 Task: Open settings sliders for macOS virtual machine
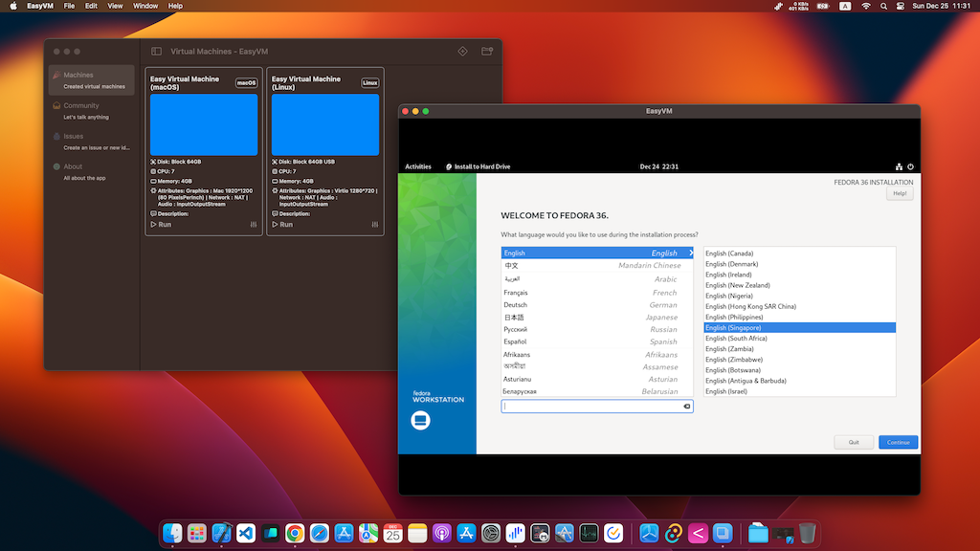point(253,224)
